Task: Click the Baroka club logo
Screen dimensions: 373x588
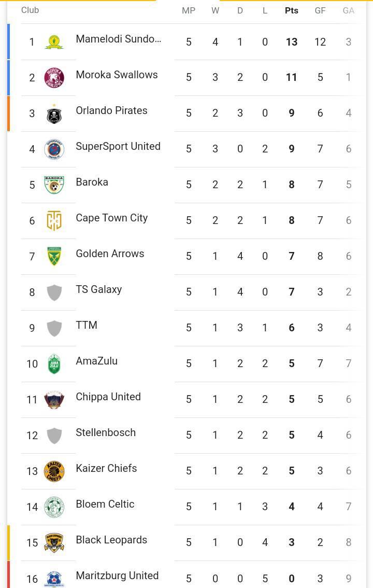Action: tap(54, 185)
